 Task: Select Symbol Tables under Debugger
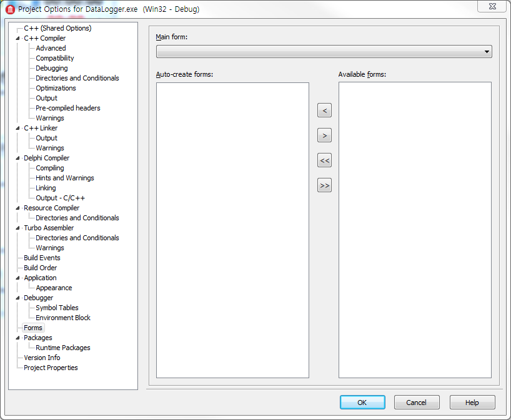pyautogui.click(x=57, y=308)
